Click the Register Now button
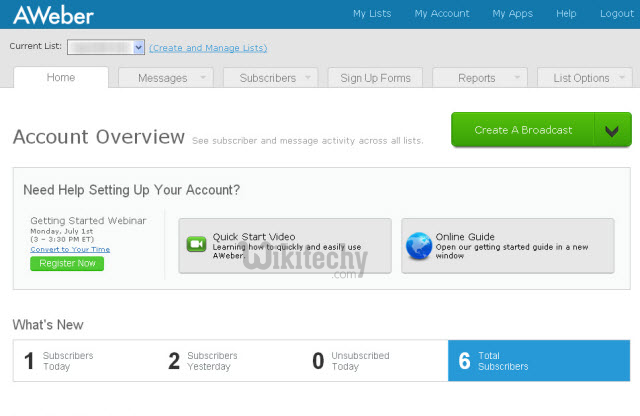The image size is (640, 416). click(67, 263)
